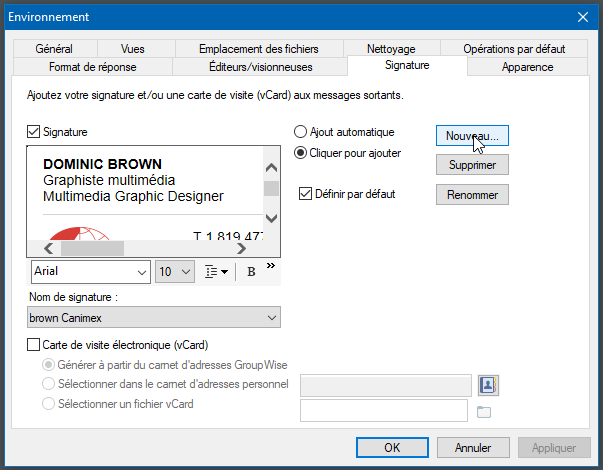This screenshot has height=470, width=603.
Task: Click the Bold formatting icon
Action: [x=251, y=271]
